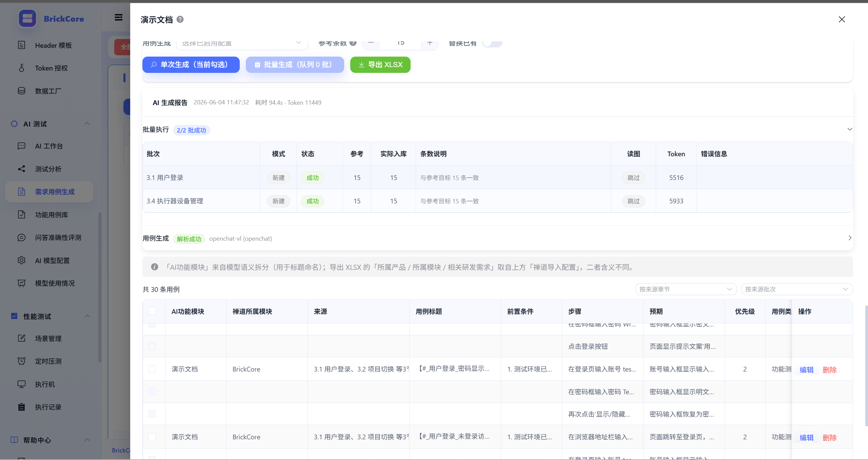
Task: Open the 功能用例库 menu item
Action: [x=49, y=215]
